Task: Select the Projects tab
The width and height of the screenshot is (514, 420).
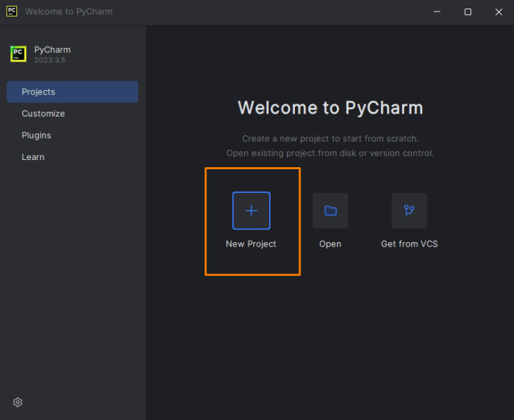Action: (x=72, y=92)
